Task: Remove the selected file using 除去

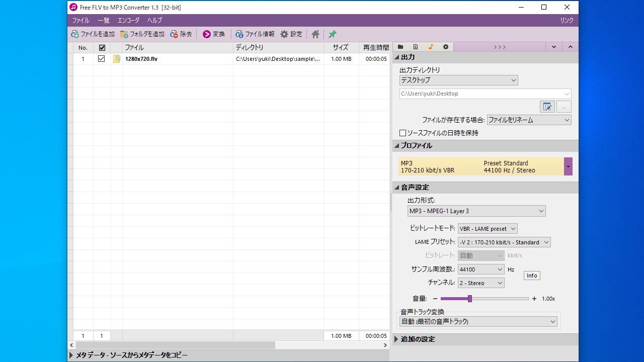Action: tap(181, 34)
